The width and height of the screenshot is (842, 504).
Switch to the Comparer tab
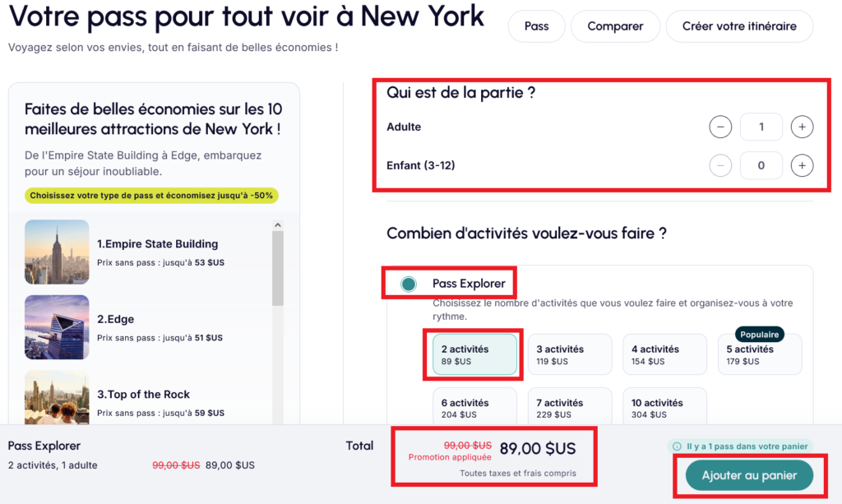(x=615, y=26)
